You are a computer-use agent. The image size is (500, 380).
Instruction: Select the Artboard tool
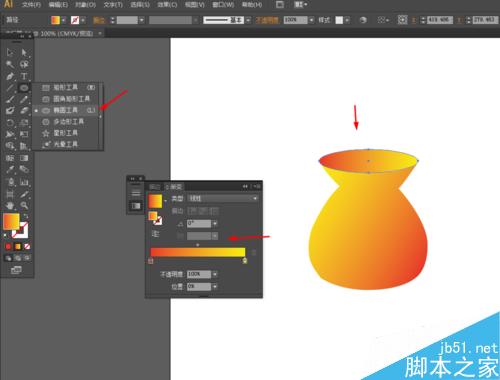click(x=10, y=194)
